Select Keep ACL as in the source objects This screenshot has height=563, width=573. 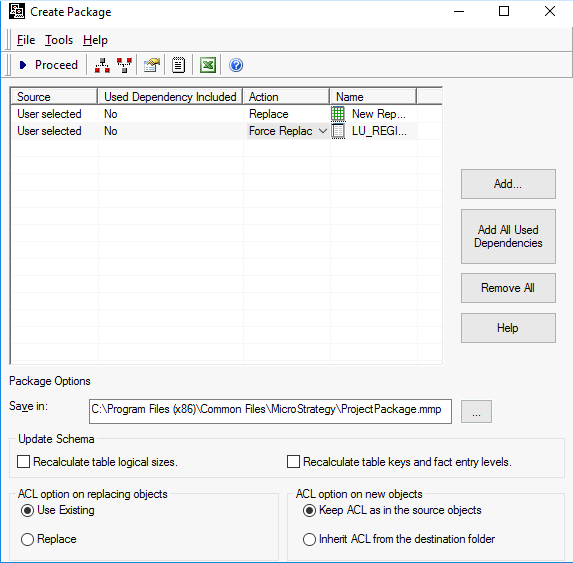309,510
